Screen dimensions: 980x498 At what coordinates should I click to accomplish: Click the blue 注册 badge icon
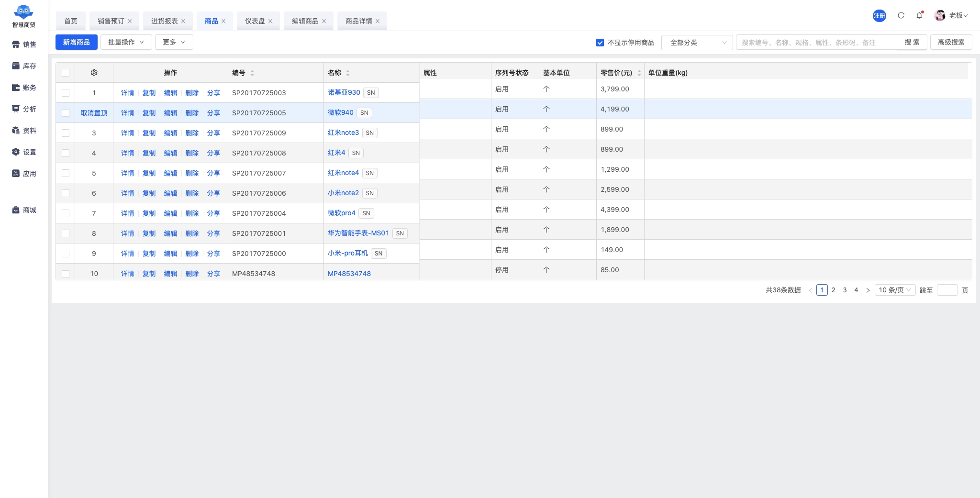(880, 16)
